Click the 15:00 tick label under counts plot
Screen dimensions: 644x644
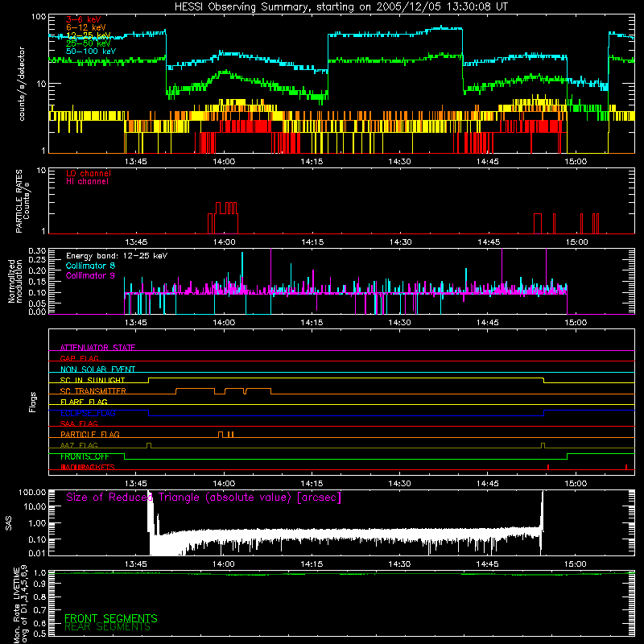click(576, 162)
